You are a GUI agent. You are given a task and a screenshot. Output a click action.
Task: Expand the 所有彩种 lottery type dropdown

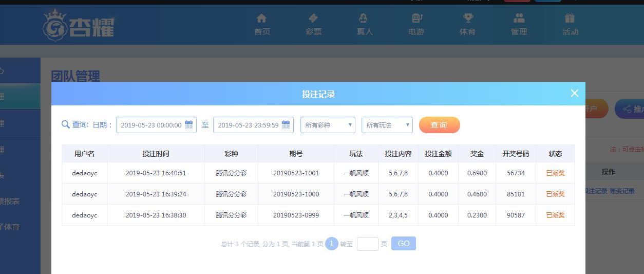(328, 125)
